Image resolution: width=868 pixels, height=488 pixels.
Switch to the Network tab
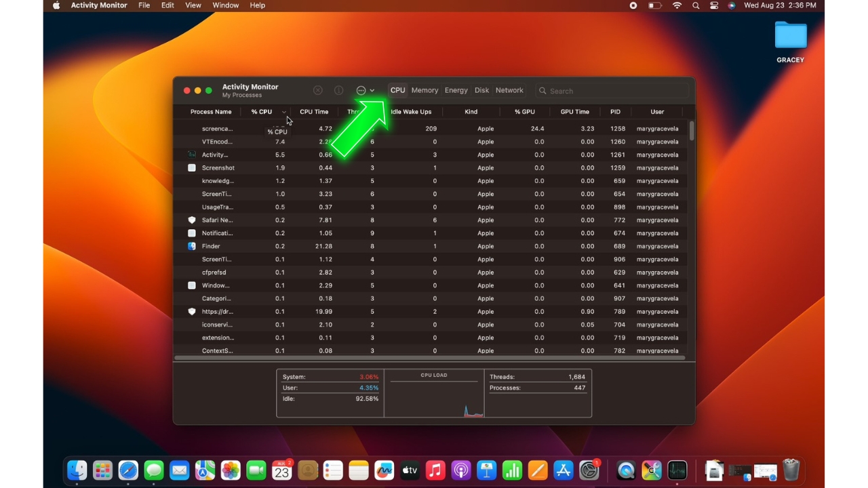pyautogui.click(x=509, y=90)
